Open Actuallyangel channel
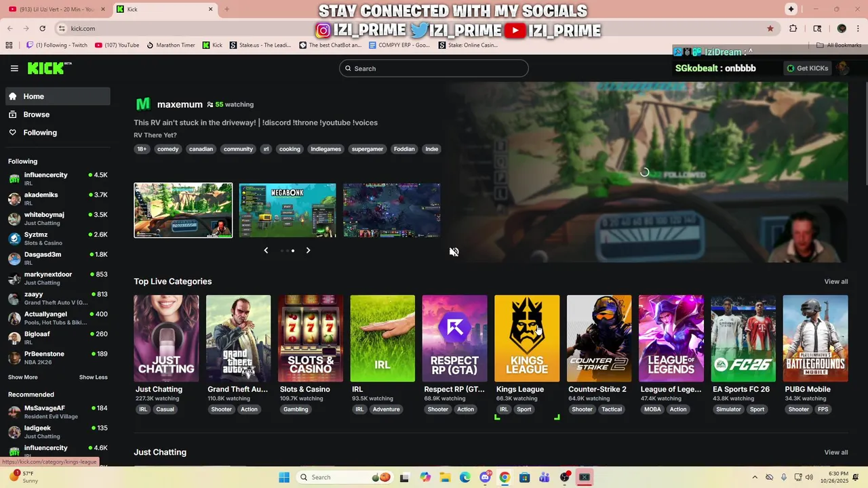This screenshot has height=488, width=868. pyautogui.click(x=58, y=318)
